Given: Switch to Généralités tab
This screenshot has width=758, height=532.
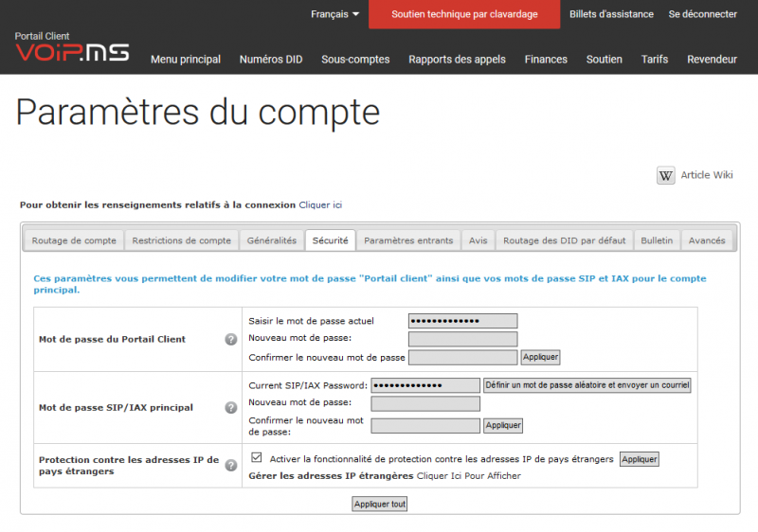Looking at the screenshot, I should click(x=272, y=240).
